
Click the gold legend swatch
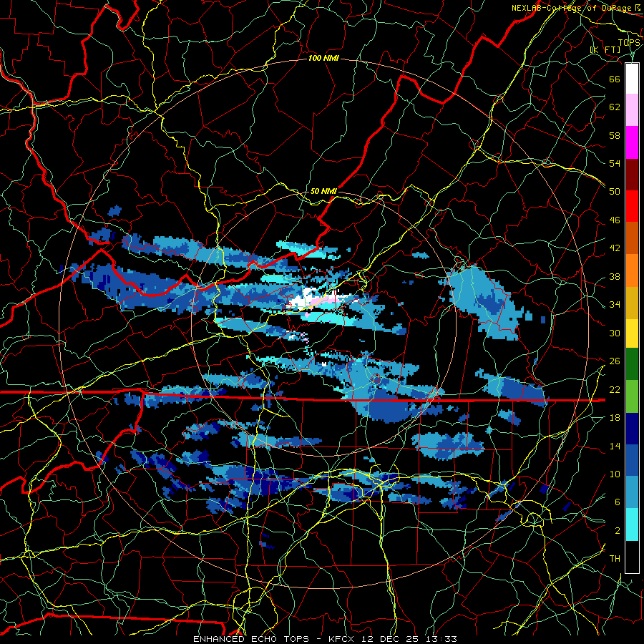click(632, 302)
